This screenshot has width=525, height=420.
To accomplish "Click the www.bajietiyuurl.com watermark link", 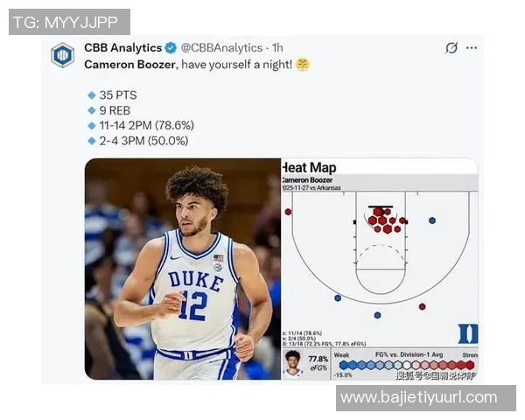I will (x=418, y=397).
